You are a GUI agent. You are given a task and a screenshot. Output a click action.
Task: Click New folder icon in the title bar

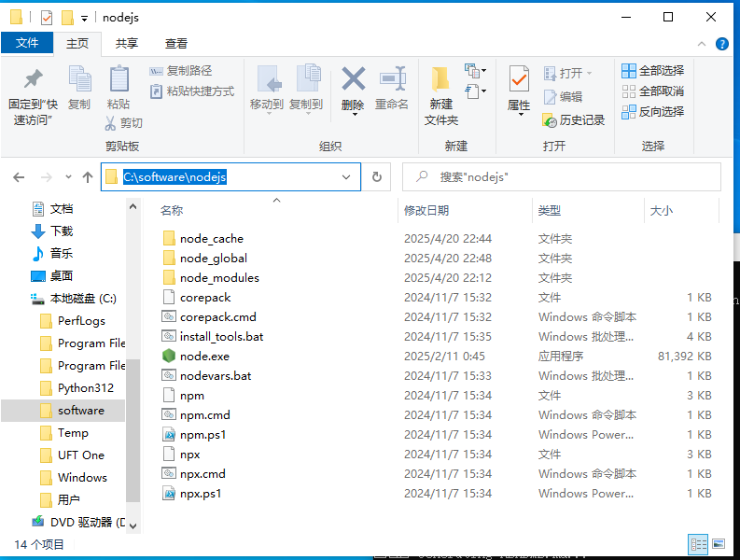point(67,18)
